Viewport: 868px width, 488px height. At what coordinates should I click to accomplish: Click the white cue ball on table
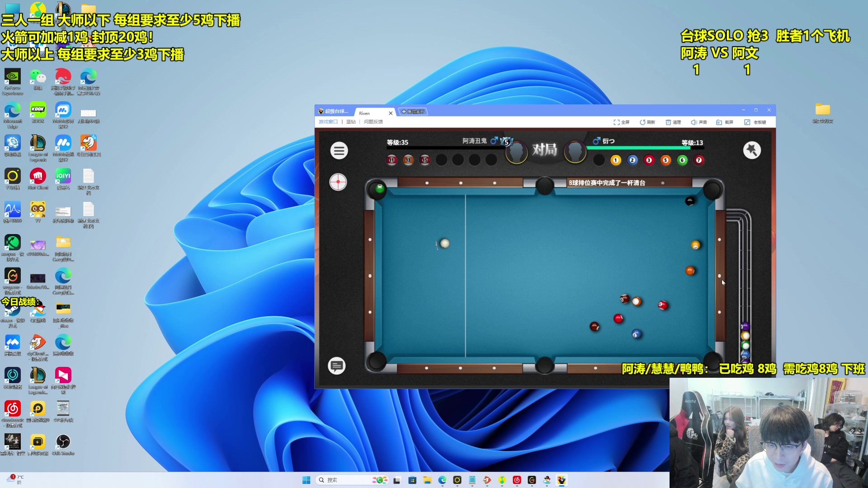pos(445,244)
